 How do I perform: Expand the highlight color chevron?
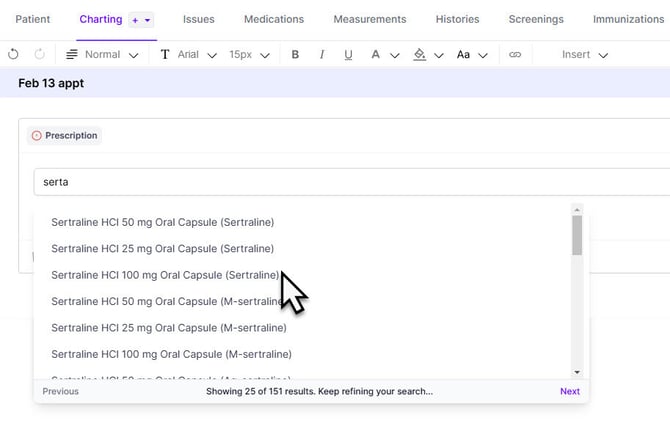point(439,55)
